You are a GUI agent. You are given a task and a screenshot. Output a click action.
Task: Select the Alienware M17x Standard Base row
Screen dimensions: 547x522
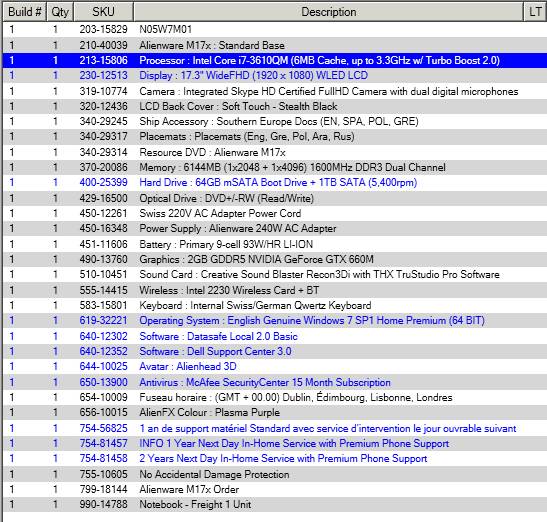pos(275,45)
